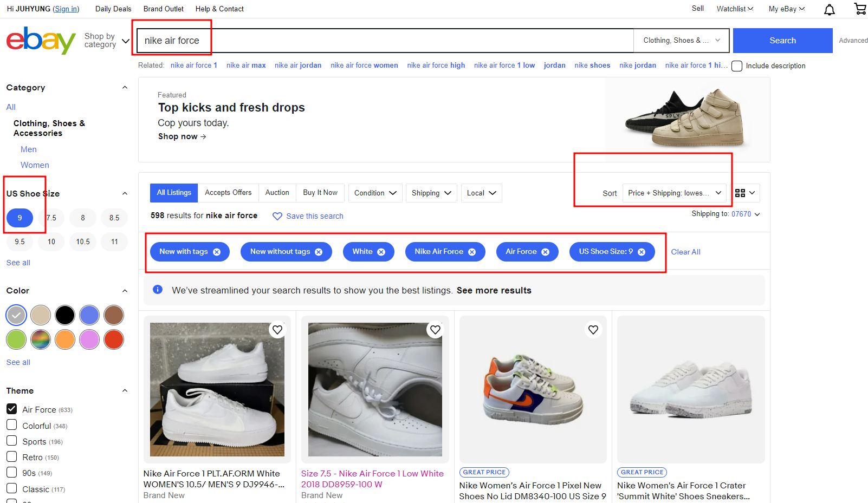Image resolution: width=868 pixels, height=503 pixels.
Task: Click the Clear All filters link
Action: (x=686, y=252)
